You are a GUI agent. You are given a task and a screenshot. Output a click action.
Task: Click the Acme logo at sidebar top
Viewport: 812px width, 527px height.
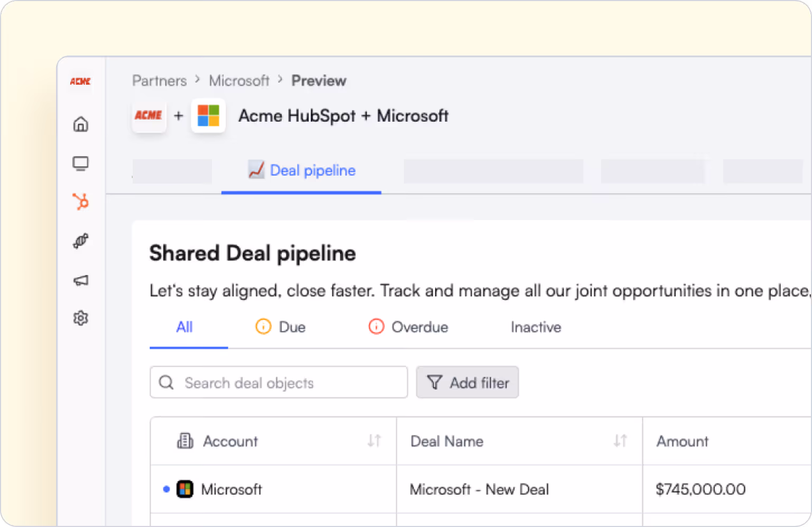(79, 81)
